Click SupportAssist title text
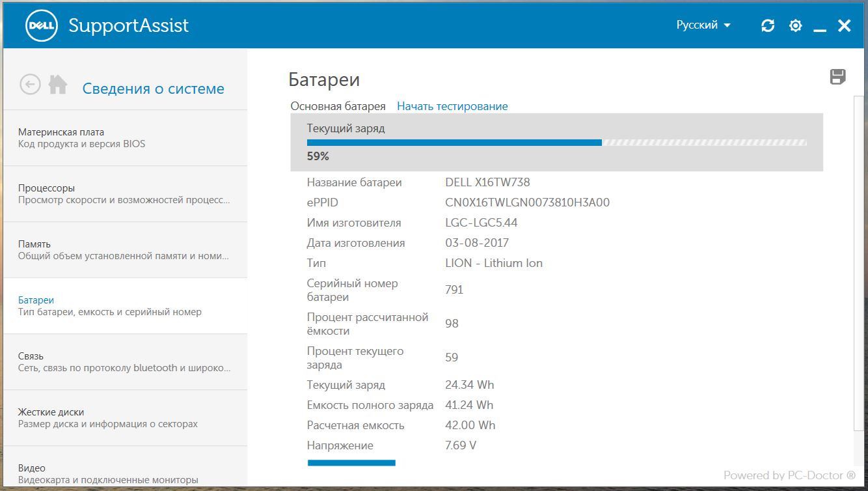Viewport: 868px width, 491px height. click(129, 25)
